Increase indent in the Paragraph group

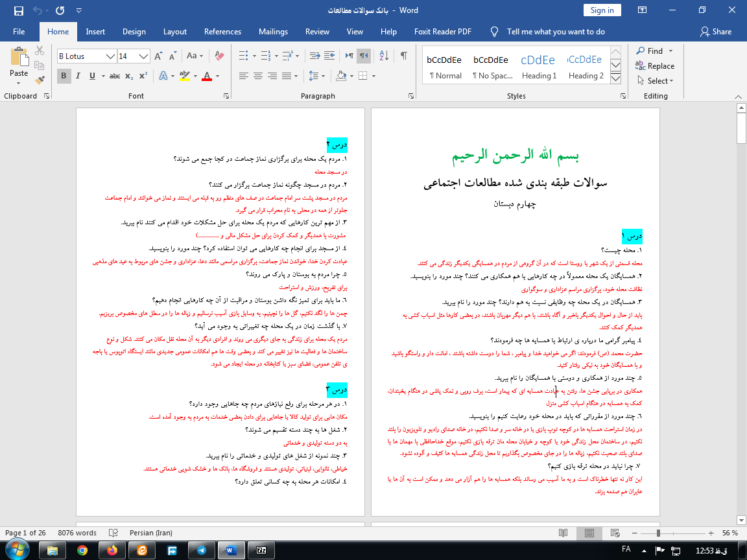pyautogui.click(x=330, y=56)
